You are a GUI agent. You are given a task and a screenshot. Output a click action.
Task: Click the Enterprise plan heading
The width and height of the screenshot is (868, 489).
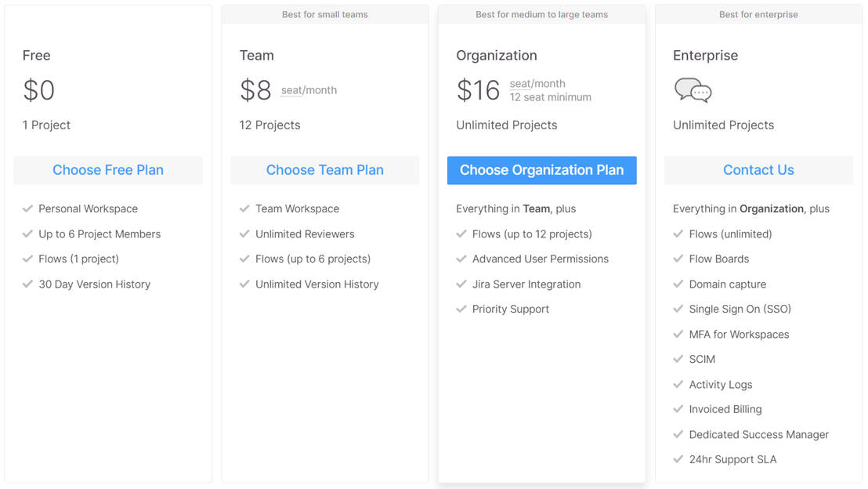705,56
